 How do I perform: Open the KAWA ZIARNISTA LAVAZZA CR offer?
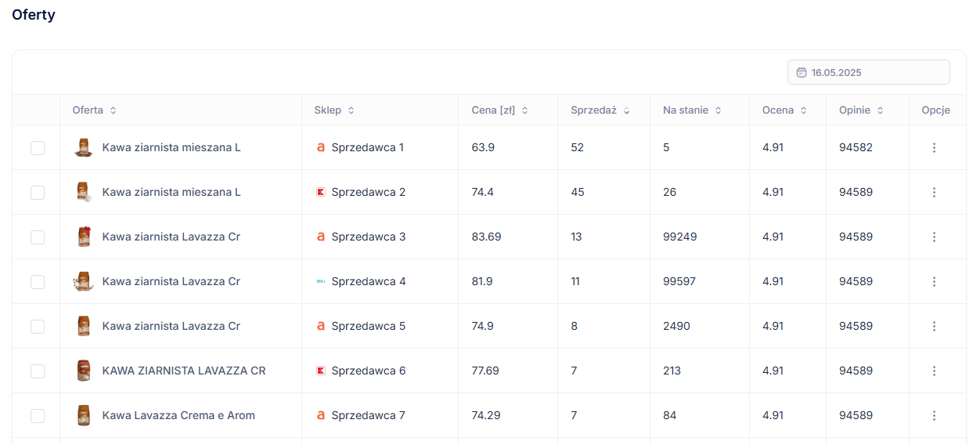click(184, 371)
